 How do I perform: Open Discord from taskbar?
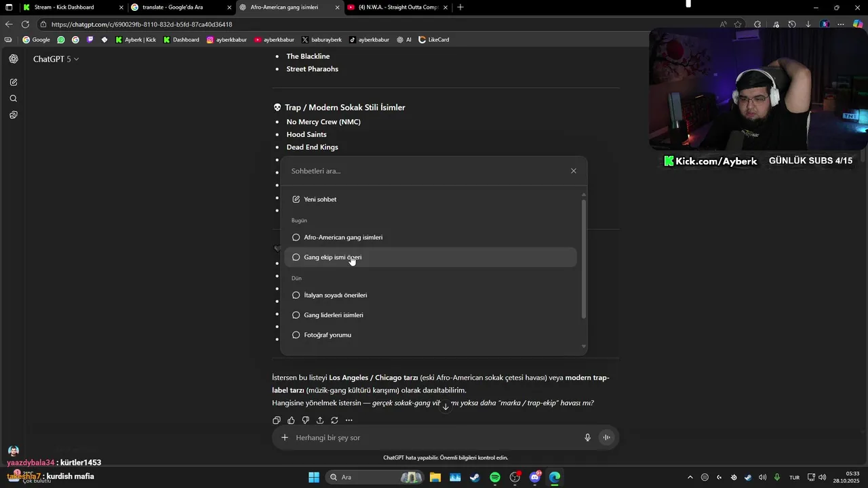pyautogui.click(x=535, y=477)
